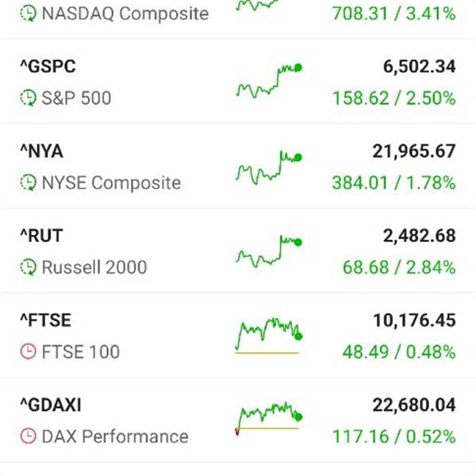Open the ^FTSE intraday mini chart
The height and width of the screenshot is (476, 476).
click(x=268, y=336)
